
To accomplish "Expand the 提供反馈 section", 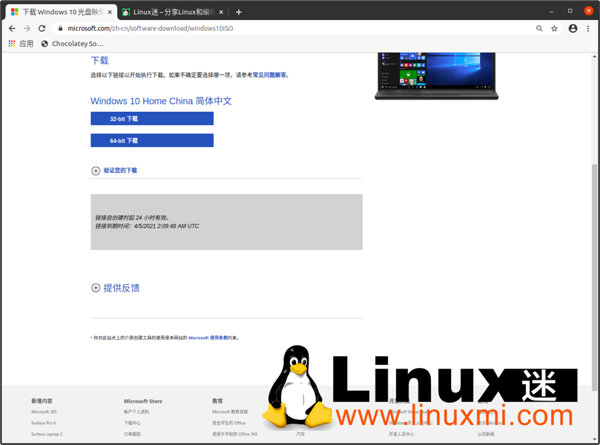I will 115,288.
